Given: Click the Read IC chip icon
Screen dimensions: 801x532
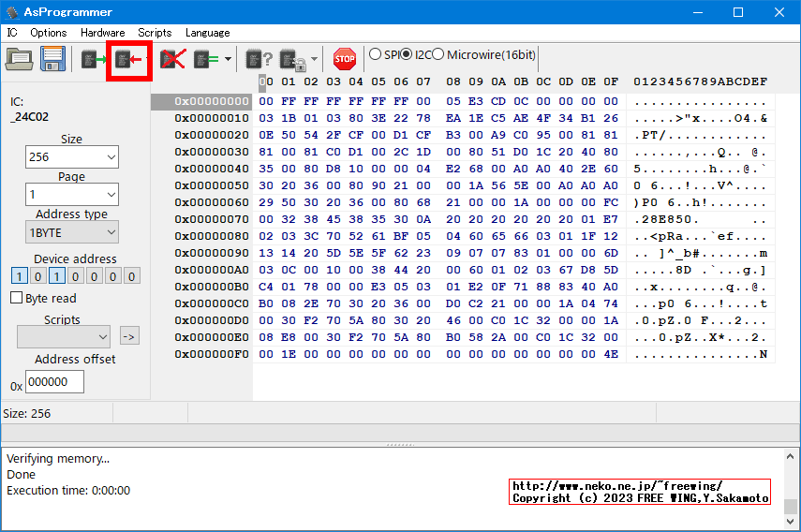Looking at the screenshot, I should tap(94, 60).
